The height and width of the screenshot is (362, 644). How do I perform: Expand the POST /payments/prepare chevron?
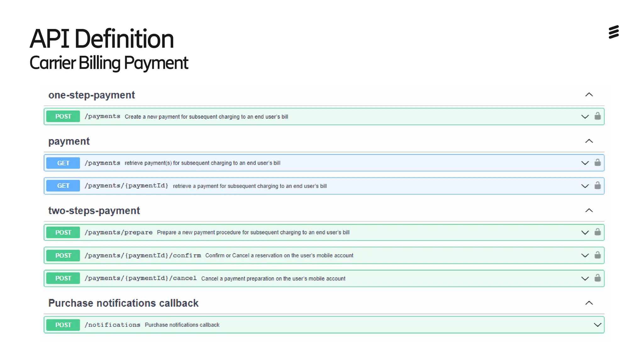[585, 233]
